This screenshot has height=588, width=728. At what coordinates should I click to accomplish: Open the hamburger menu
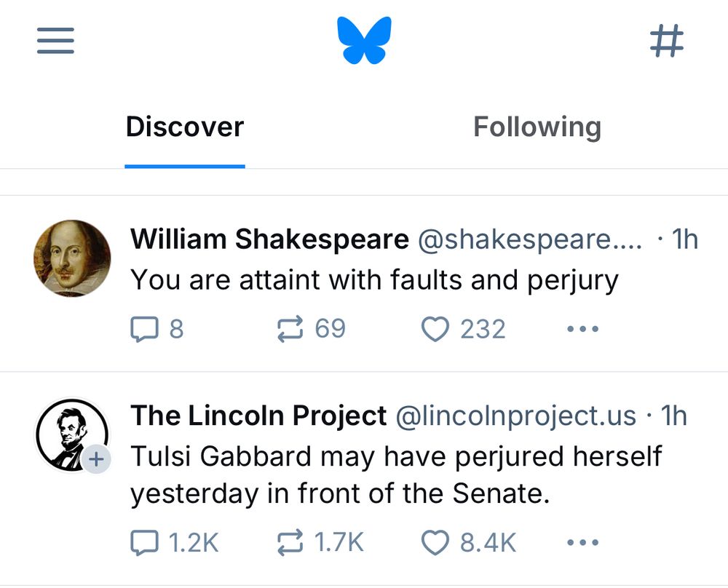55,41
